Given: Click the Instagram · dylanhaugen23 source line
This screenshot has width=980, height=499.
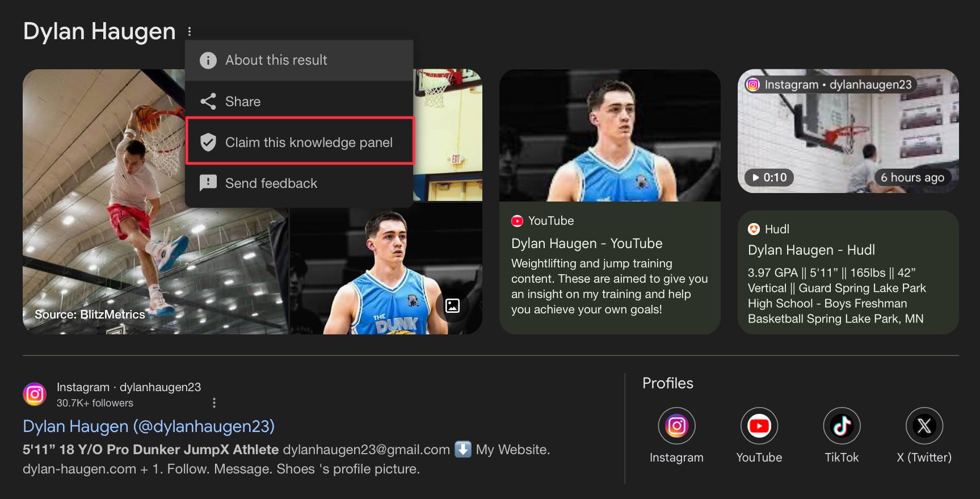Looking at the screenshot, I should point(129,387).
